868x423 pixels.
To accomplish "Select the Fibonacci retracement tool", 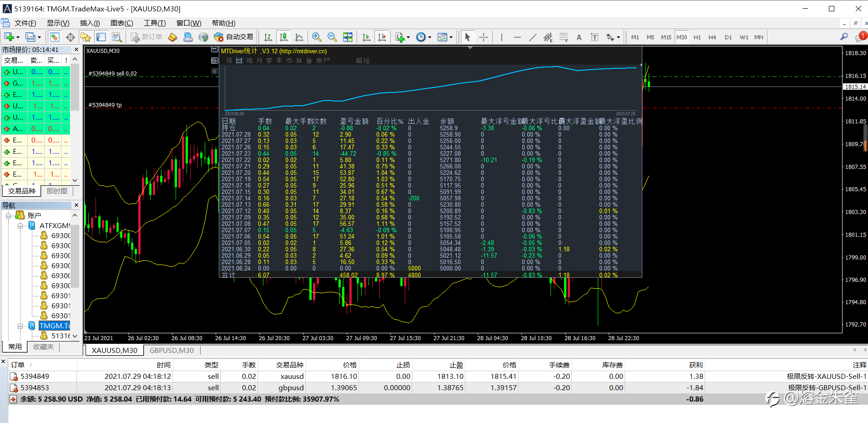I will 564,37.
